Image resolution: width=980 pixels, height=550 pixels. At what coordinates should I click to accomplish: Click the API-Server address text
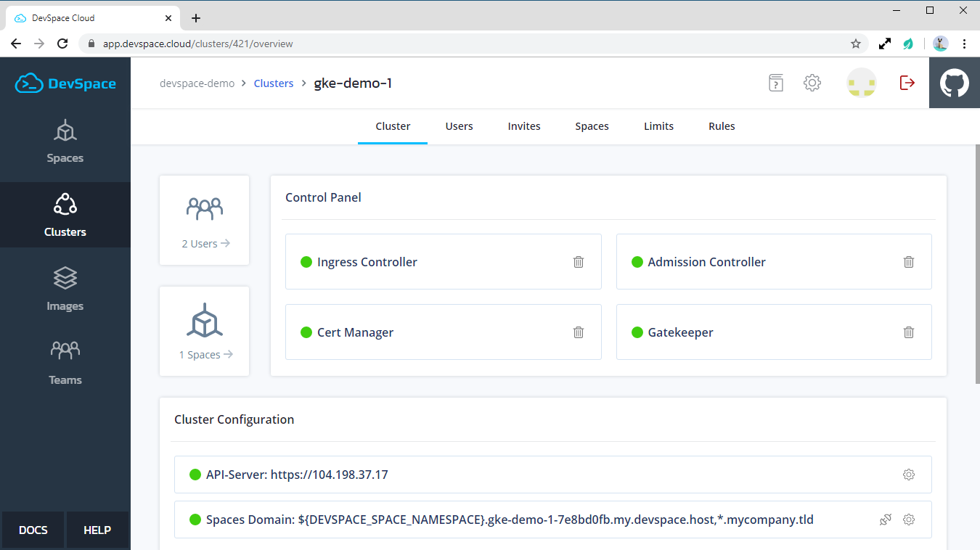click(x=297, y=475)
